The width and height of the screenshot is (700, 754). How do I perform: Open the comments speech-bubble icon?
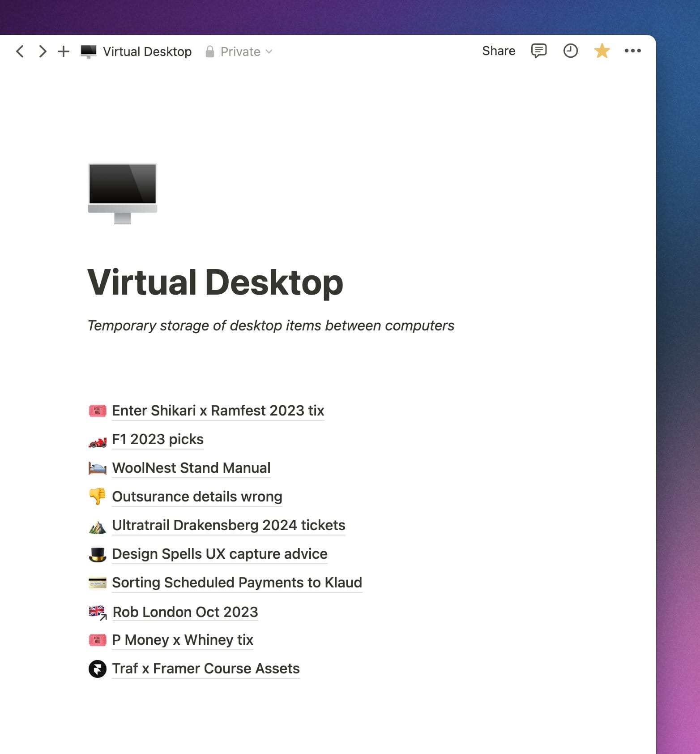pyautogui.click(x=539, y=51)
